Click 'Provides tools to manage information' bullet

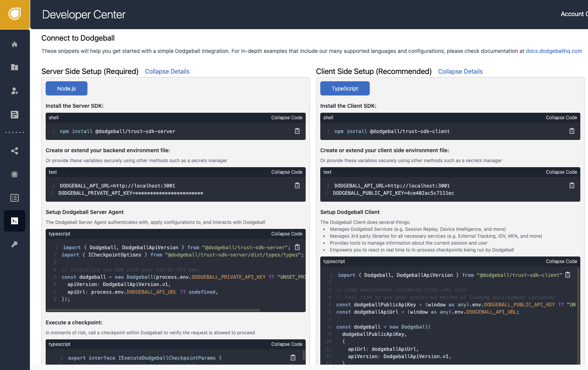point(408,243)
